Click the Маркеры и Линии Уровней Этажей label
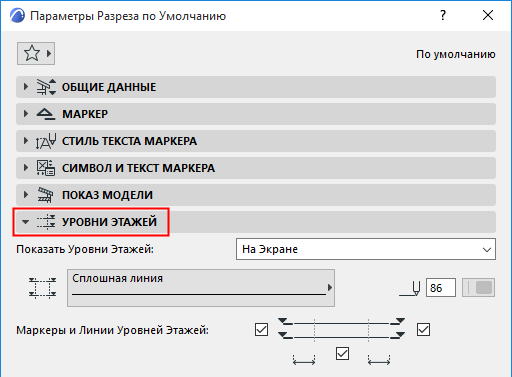 pyautogui.click(x=112, y=330)
